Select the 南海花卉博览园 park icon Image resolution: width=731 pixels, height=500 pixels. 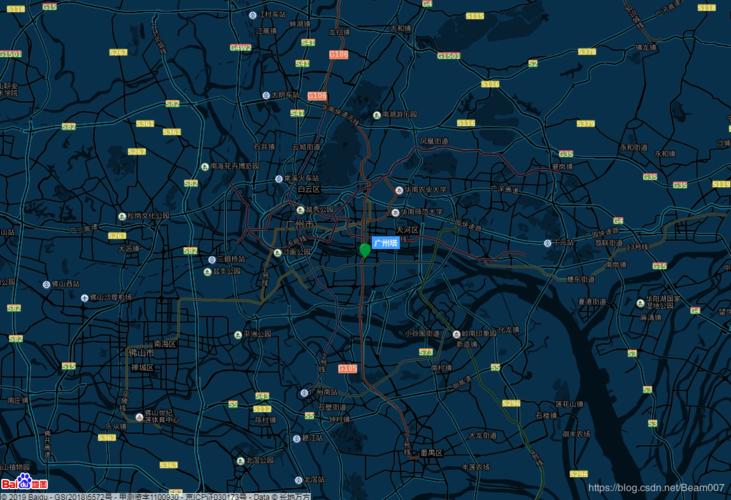205,166
